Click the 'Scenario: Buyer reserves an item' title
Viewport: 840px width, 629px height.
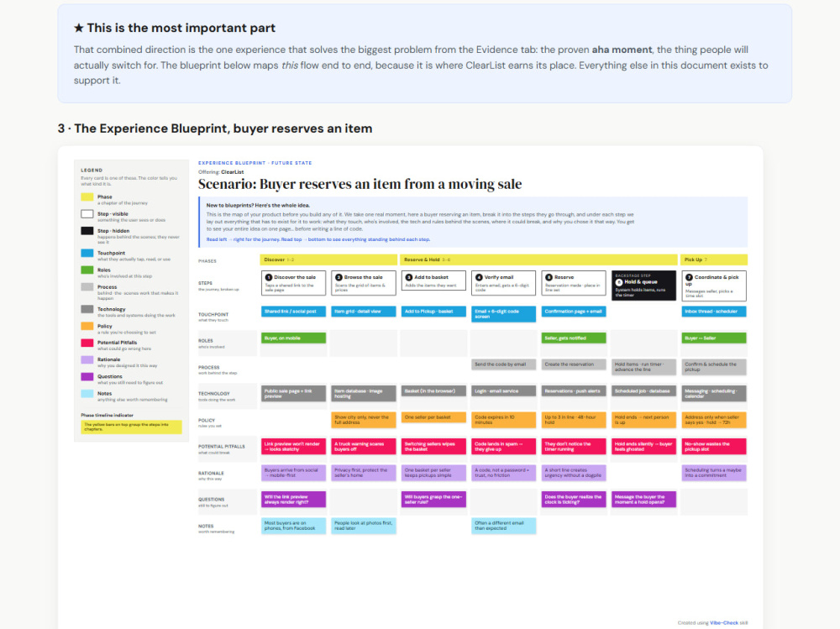point(360,184)
